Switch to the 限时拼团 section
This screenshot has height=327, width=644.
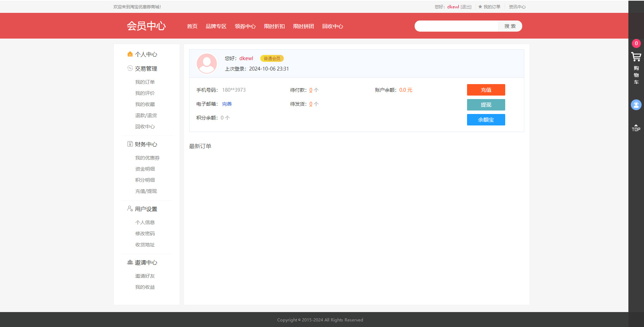(x=303, y=26)
